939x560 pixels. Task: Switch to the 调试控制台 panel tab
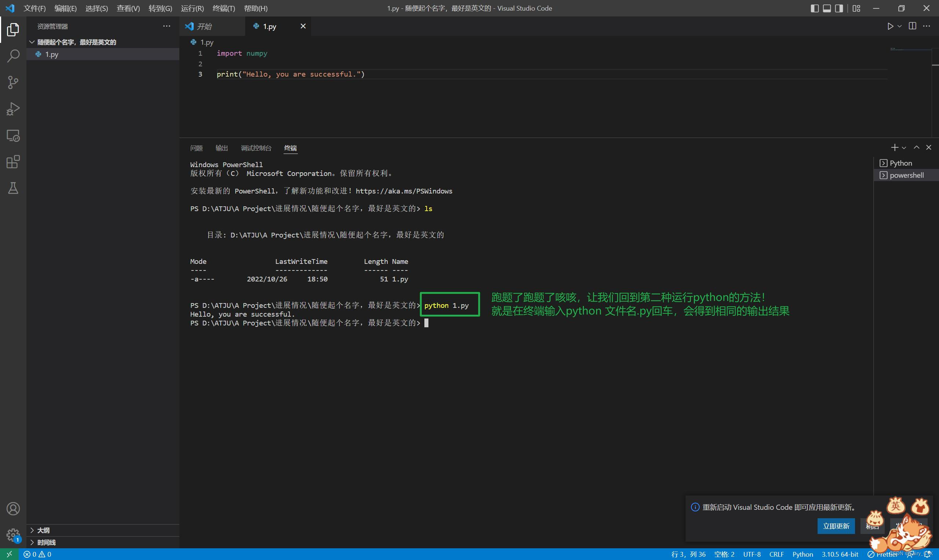pos(256,148)
